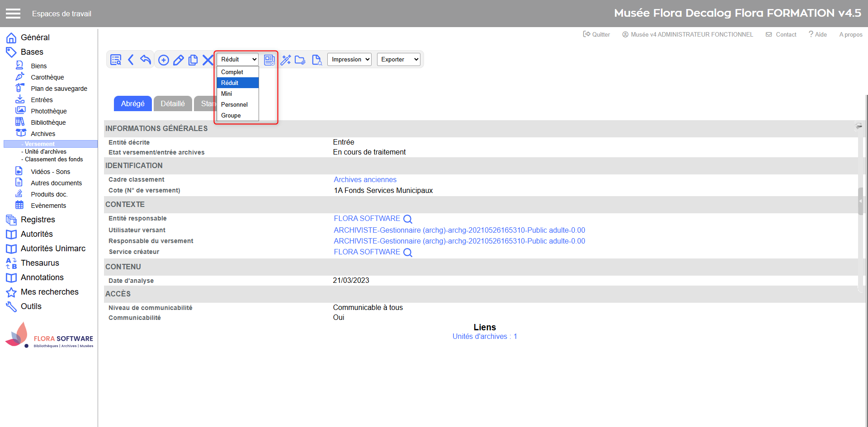The height and width of the screenshot is (427, 868).
Task: Open the Archives anciennes link
Action: (365, 180)
